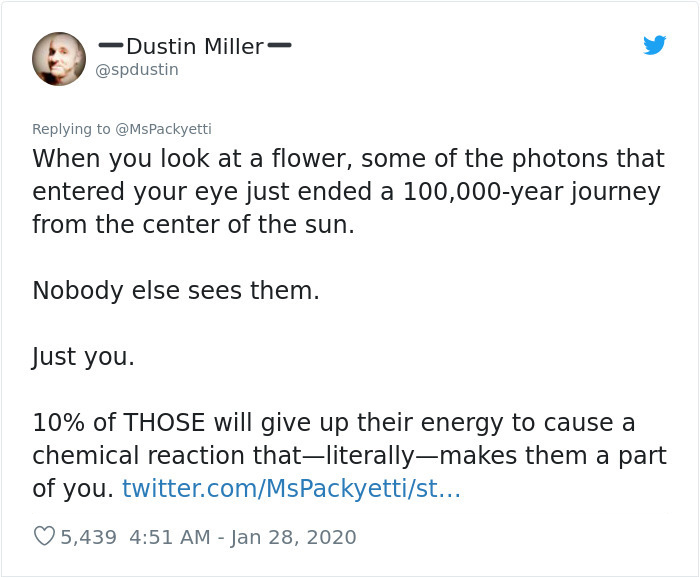The height and width of the screenshot is (578, 700).
Task: Click the "from the center of the sun." line
Action: [x=193, y=225]
